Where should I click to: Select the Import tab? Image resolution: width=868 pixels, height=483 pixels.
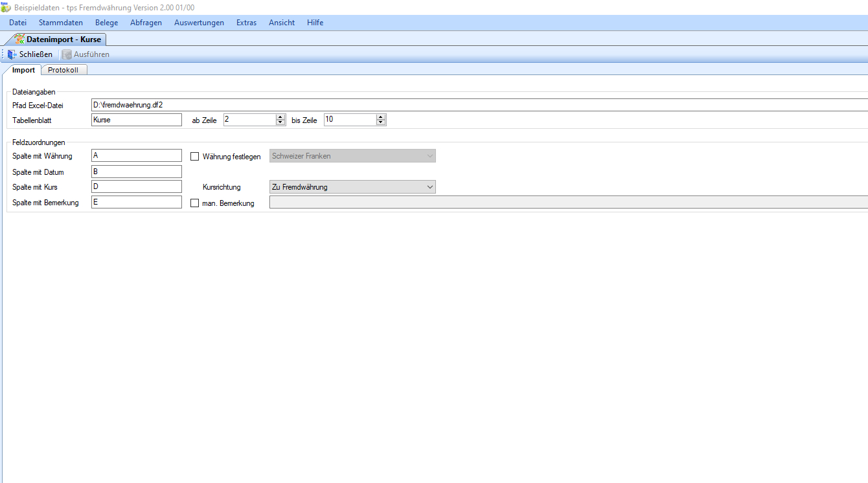(x=24, y=70)
